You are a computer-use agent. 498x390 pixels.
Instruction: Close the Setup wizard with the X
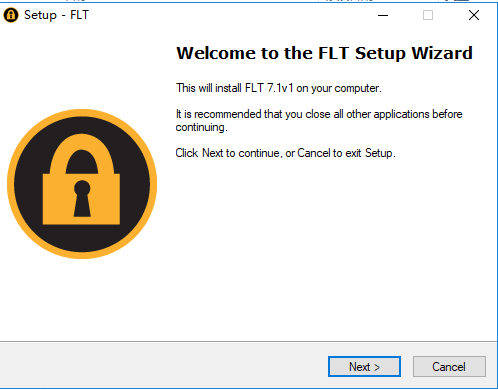[x=474, y=15]
